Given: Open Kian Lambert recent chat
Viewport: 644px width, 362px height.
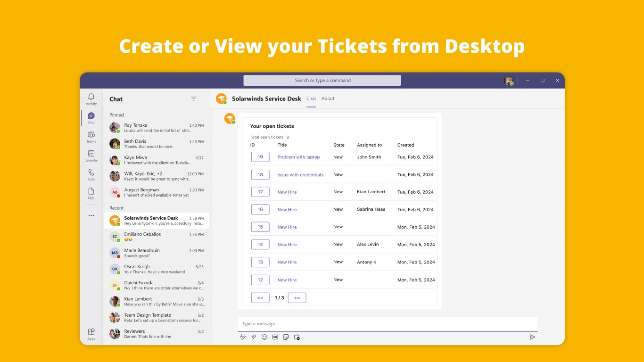Looking at the screenshot, I should [x=157, y=301].
